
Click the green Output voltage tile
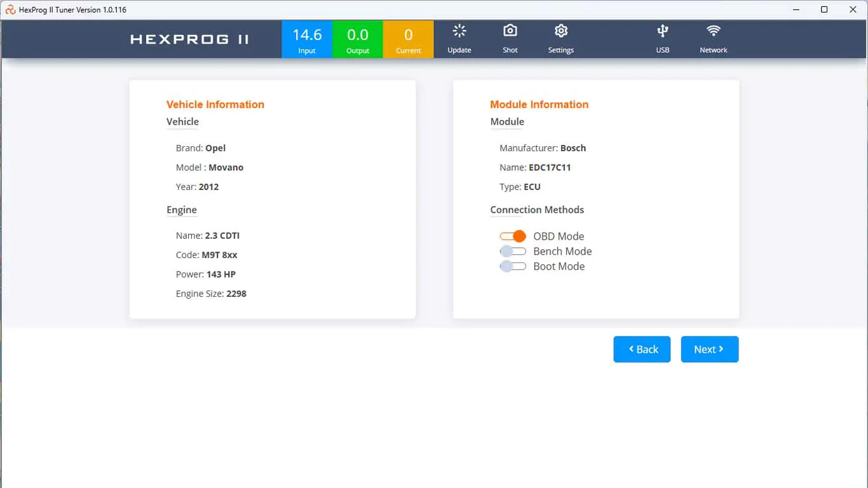pyautogui.click(x=358, y=39)
